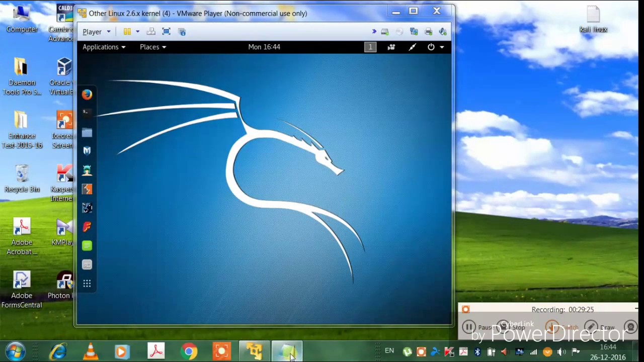Screen dimensions: 644x362
Task: Open the orange media player taskbar icon
Action: (x=122, y=351)
